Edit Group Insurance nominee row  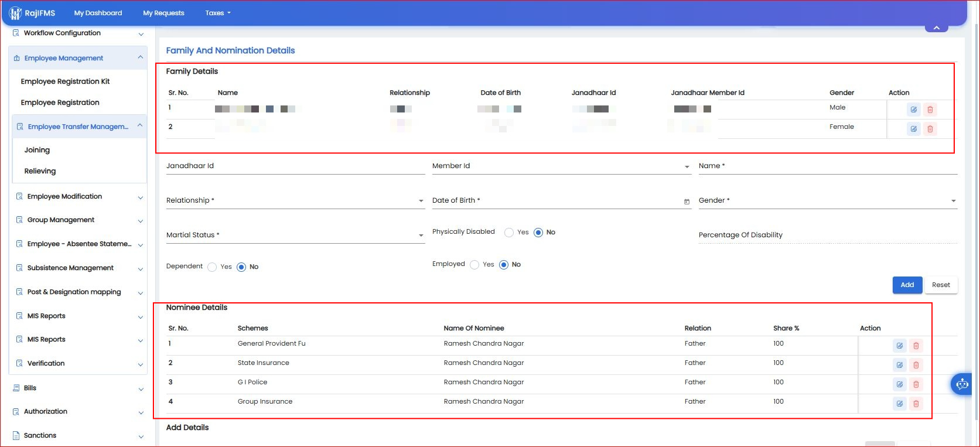(x=899, y=404)
